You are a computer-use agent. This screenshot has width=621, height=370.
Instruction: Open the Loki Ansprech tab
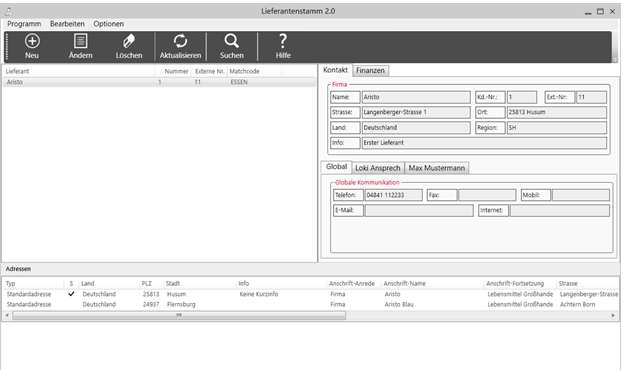[378, 168]
